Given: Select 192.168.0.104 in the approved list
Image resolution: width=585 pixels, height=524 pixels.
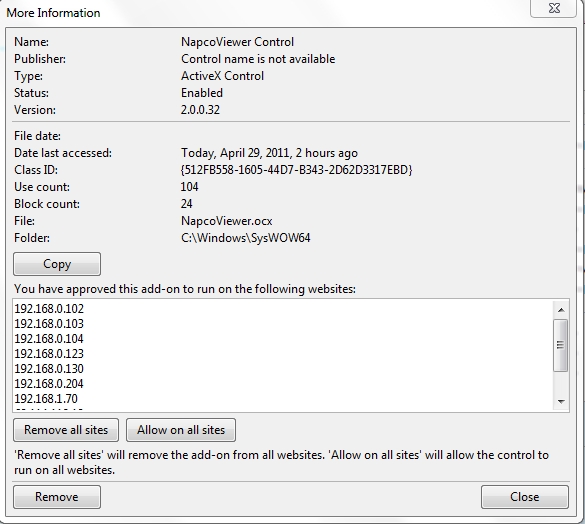Looking at the screenshot, I should (49, 339).
